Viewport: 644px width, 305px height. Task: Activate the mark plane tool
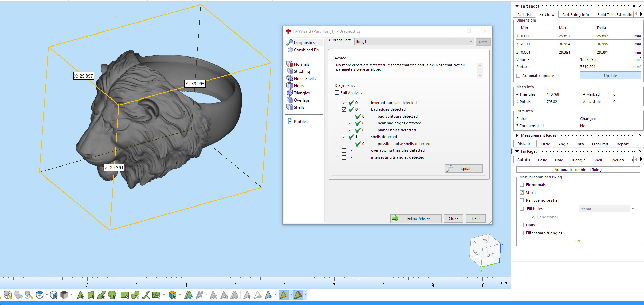[x=91, y=295]
